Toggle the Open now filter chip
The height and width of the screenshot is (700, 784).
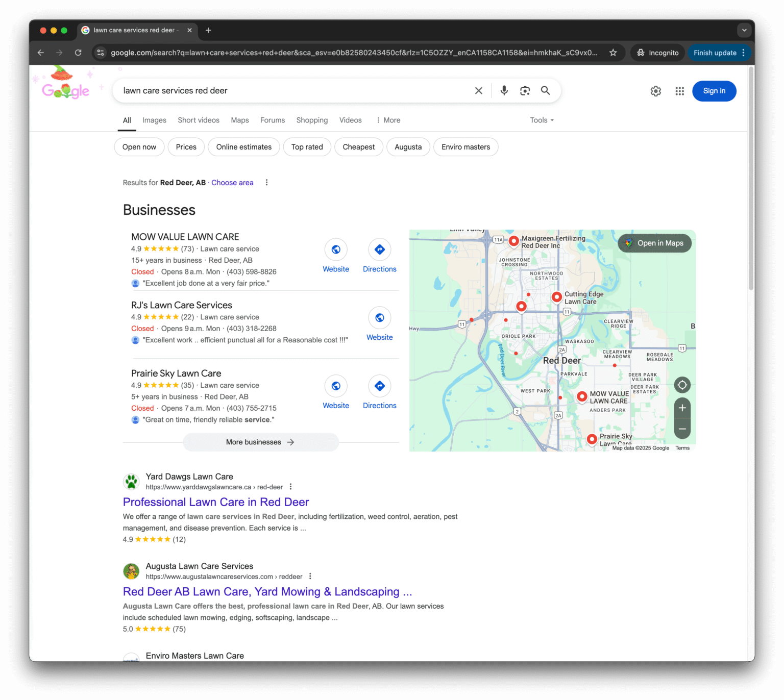139,147
